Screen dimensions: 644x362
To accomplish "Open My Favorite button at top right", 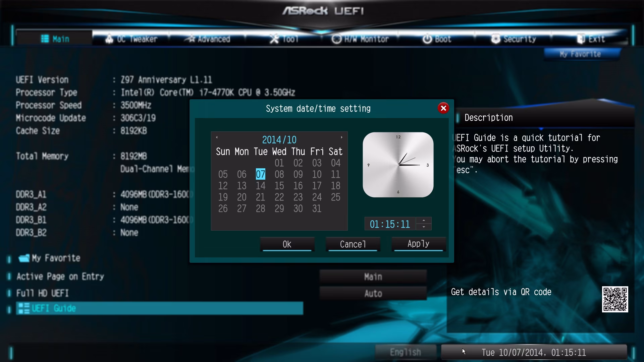I will click(x=582, y=54).
